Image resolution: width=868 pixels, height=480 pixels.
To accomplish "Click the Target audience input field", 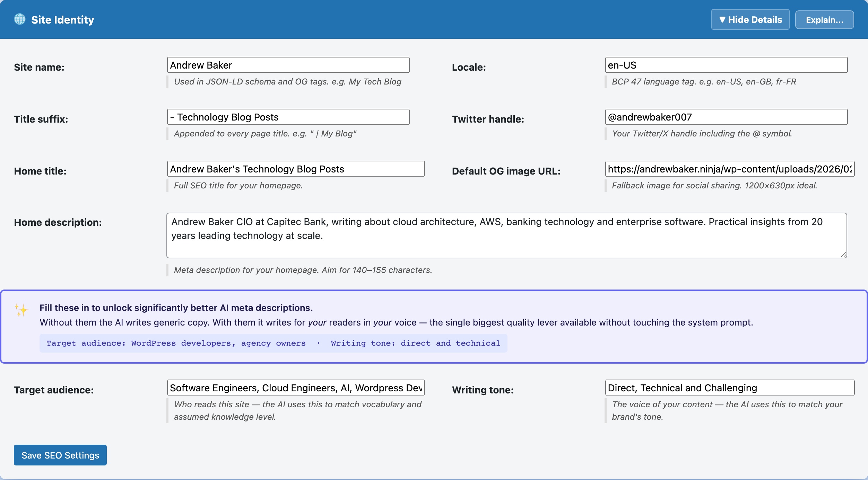I will coord(295,388).
